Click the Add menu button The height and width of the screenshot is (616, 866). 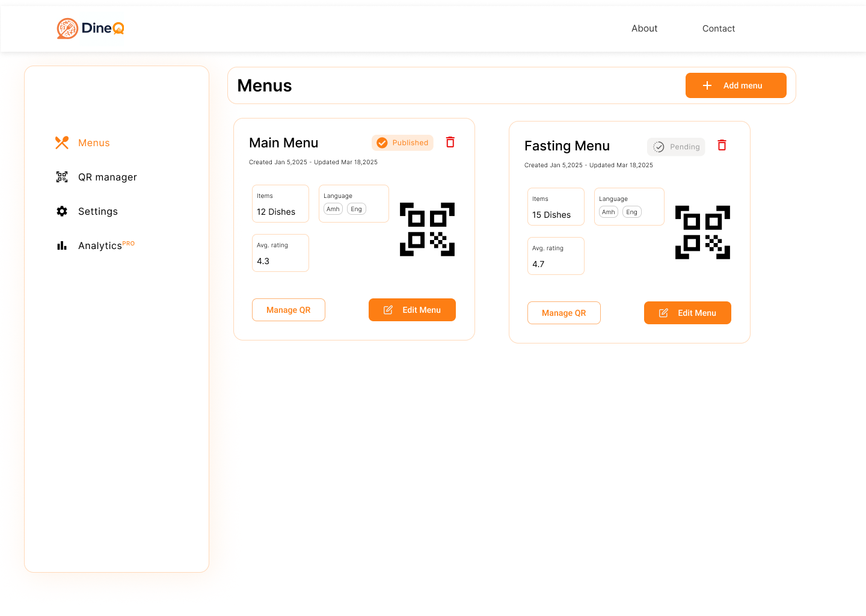pyautogui.click(x=736, y=85)
